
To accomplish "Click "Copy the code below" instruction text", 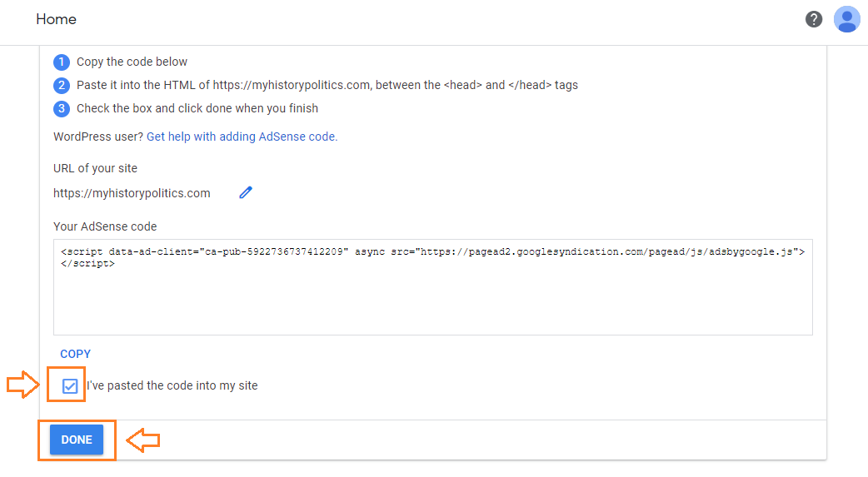I will 132,62.
